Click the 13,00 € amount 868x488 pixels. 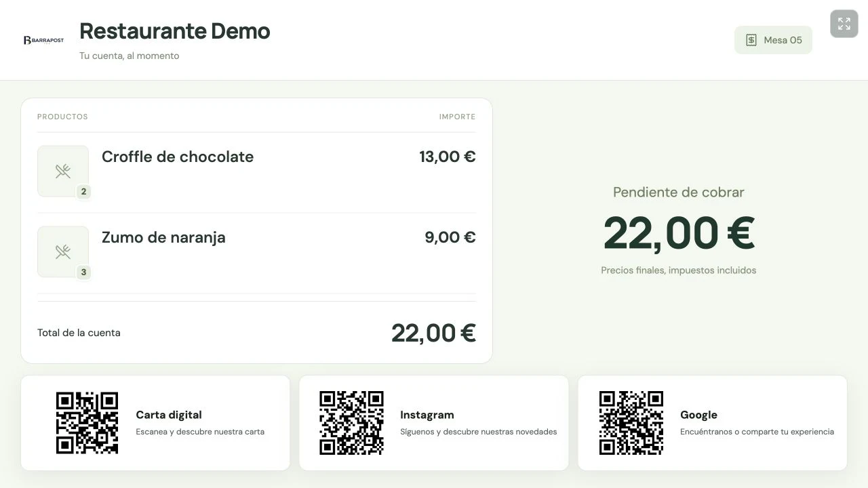[448, 157]
